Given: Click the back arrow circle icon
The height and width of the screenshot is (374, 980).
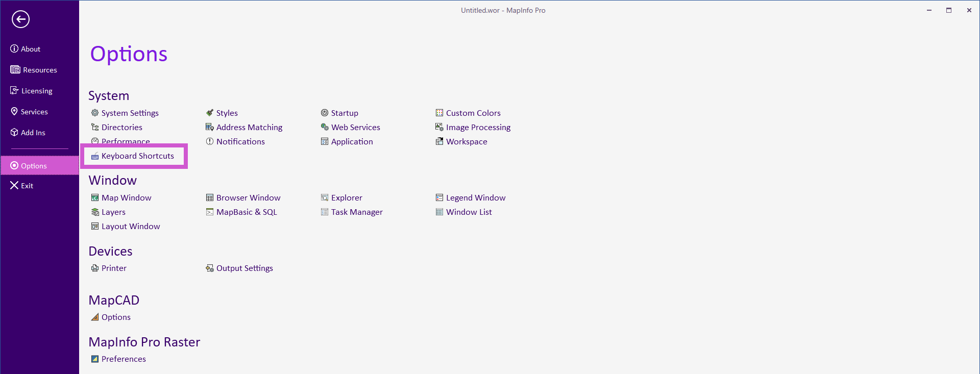Looking at the screenshot, I should pos(20,19).
